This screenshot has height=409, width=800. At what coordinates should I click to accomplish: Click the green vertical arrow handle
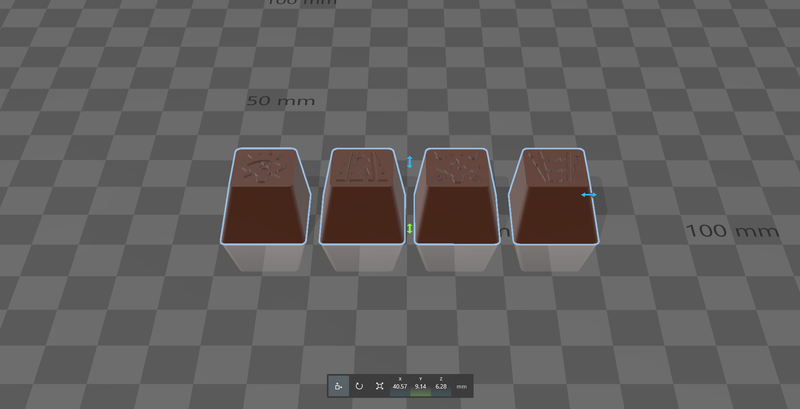tap(409, 228)
